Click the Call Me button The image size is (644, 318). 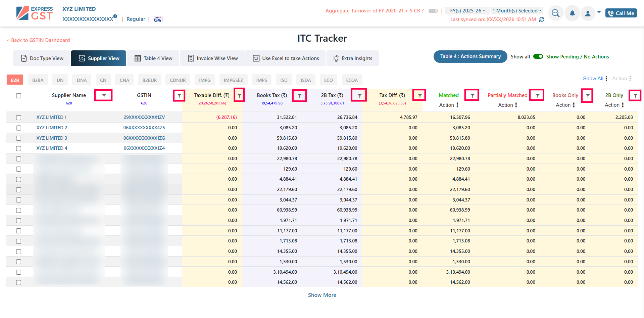621,13
